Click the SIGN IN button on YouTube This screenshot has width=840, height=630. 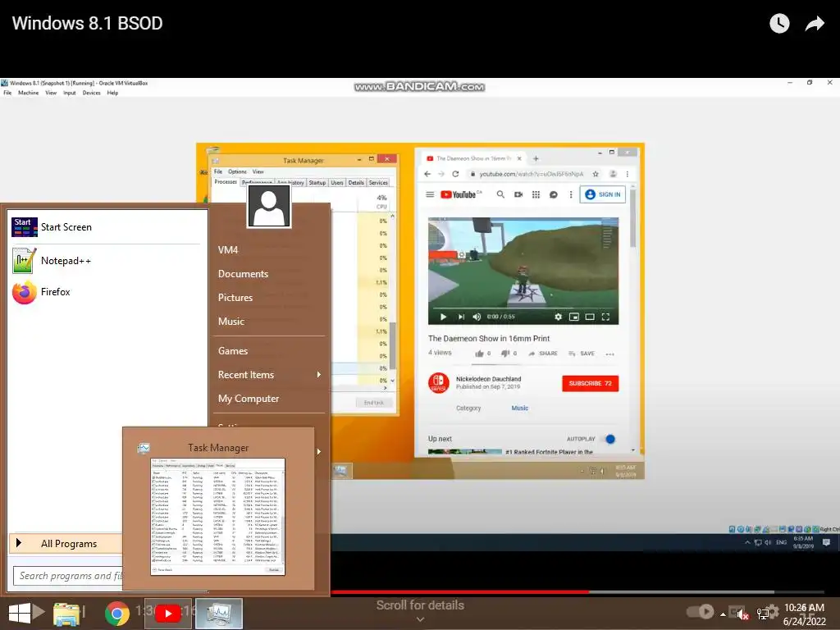[x=603, y=194]
